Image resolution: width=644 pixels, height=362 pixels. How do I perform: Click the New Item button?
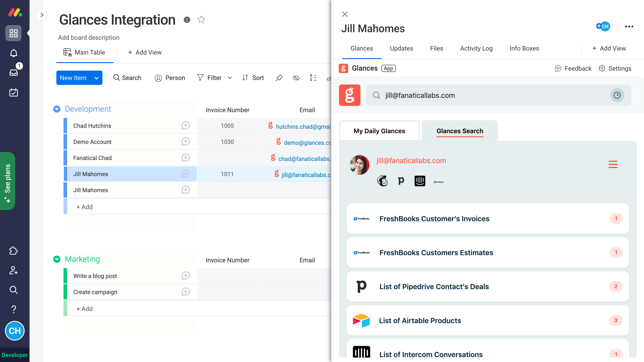click(73, 78)
